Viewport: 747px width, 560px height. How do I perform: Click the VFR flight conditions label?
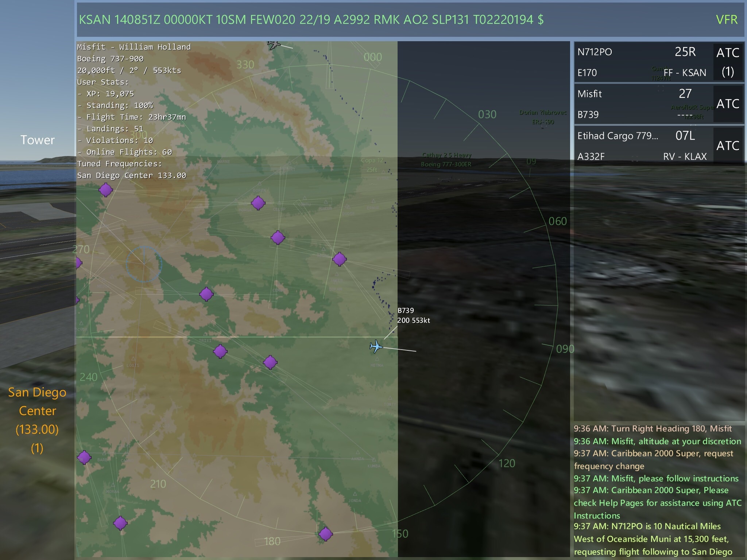[x=726, y=20]
